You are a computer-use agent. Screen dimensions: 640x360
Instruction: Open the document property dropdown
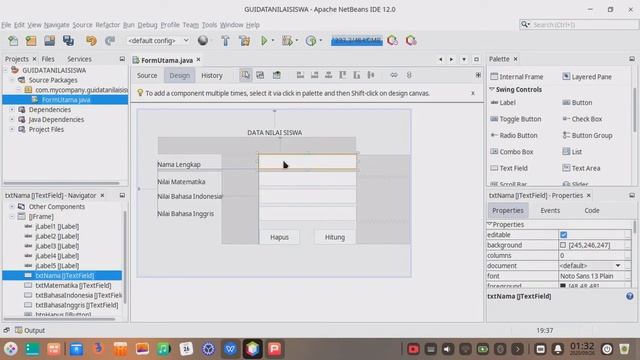[618, 266]
